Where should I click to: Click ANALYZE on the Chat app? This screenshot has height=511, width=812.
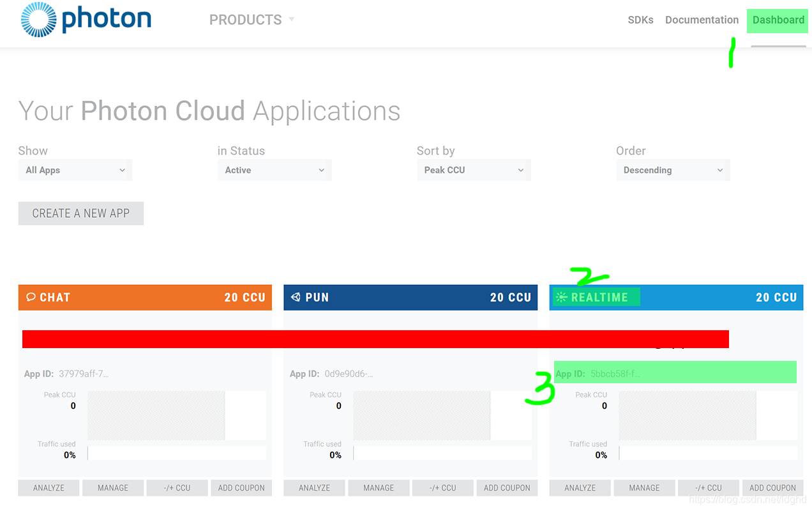click(x=49, y=487)
